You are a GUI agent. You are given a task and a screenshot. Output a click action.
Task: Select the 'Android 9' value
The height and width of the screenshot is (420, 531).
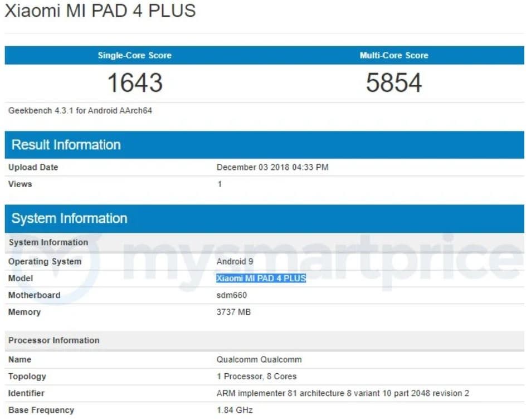click(x=235, y=261)
